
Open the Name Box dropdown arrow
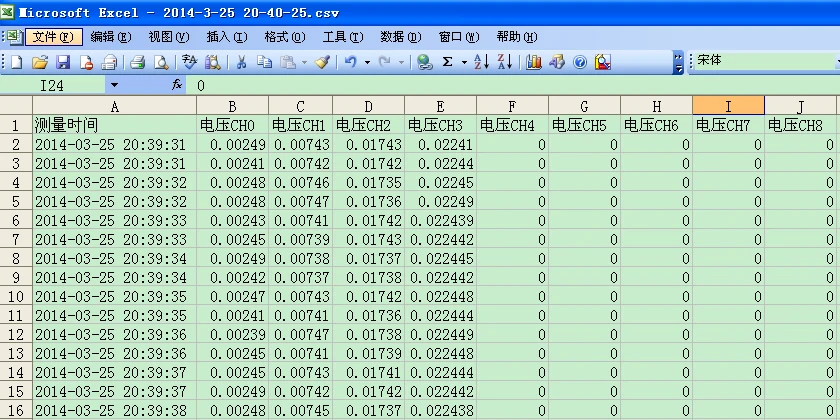click(x=114, y=85)
